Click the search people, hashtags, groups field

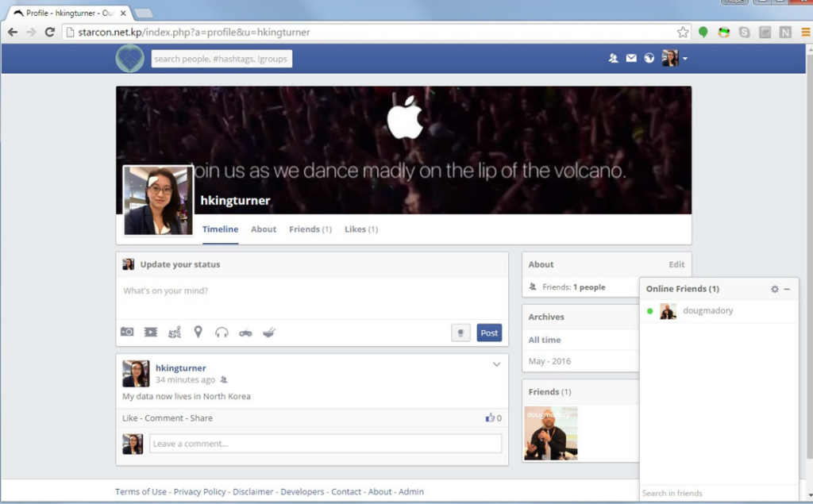click(x=222, y=59)
